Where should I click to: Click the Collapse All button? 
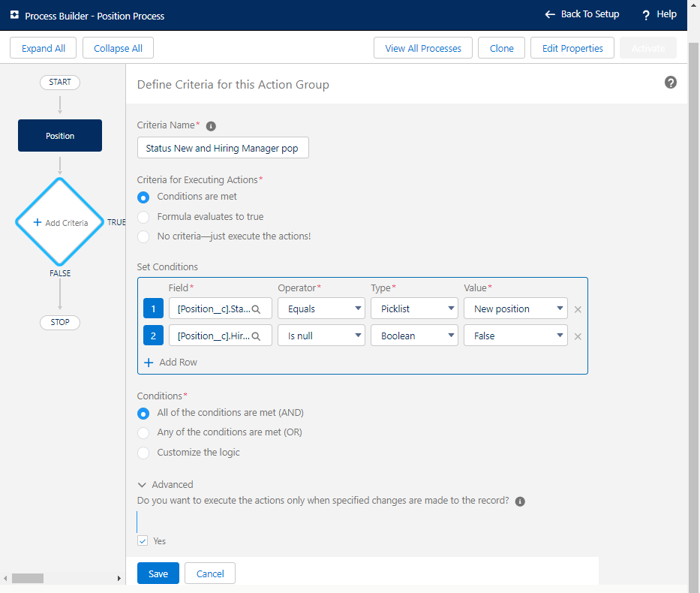118,48
